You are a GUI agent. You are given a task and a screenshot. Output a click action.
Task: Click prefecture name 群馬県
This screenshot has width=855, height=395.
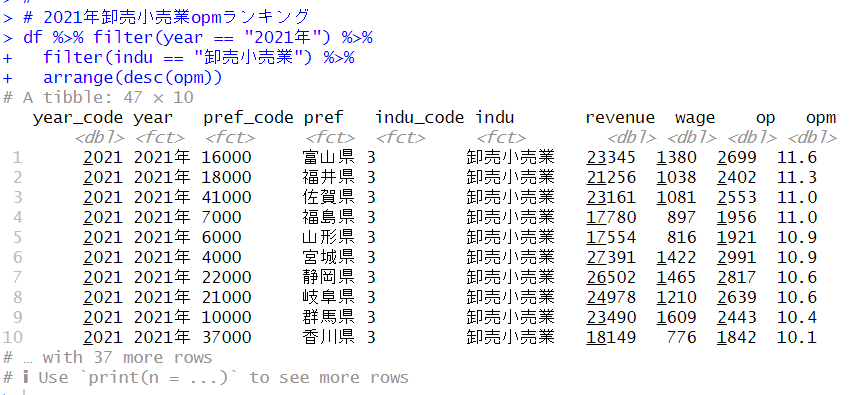(x=328, y=317)
